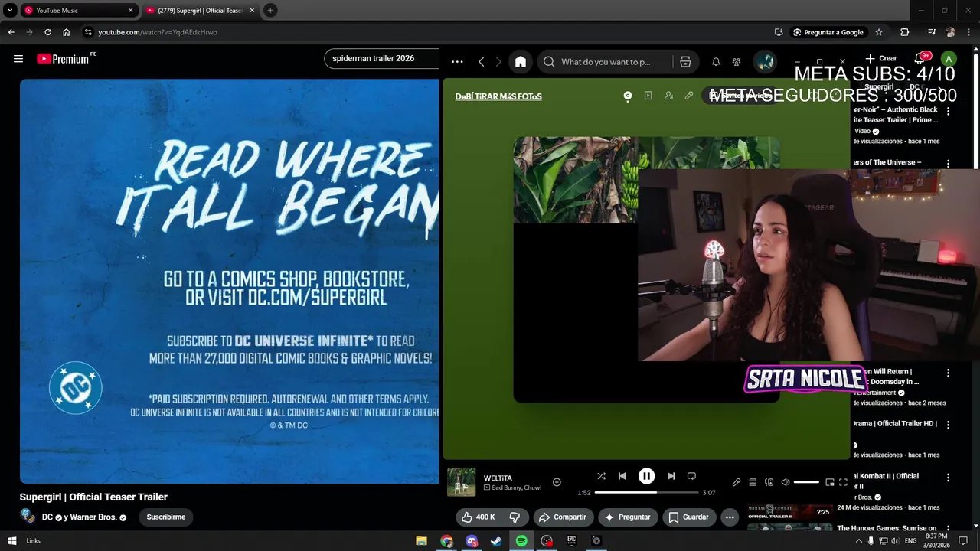Open Spotify notifications bell
The height and width of the screenshot is (551, 980).
coord(716,62)
